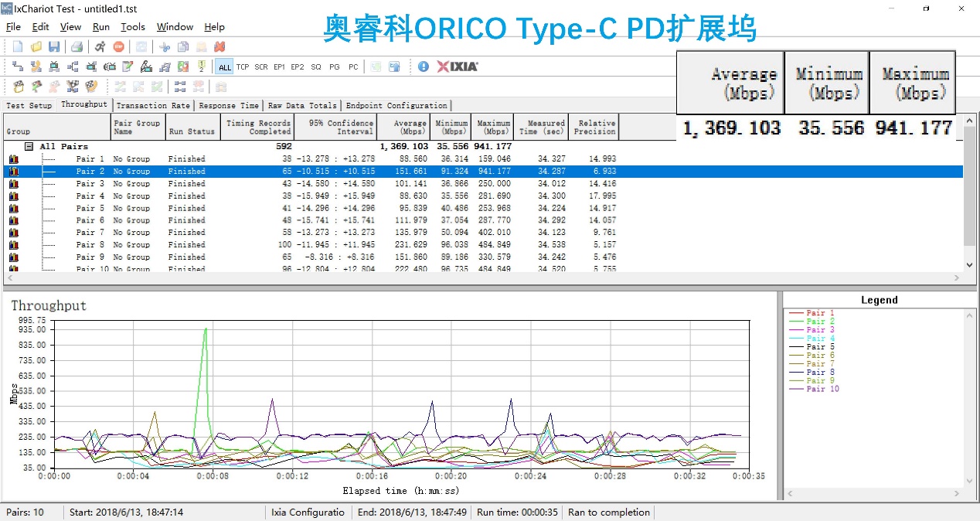This screenshot has height=521, width=980.
Task: Open the File menu
Action: tap(13, 26)
